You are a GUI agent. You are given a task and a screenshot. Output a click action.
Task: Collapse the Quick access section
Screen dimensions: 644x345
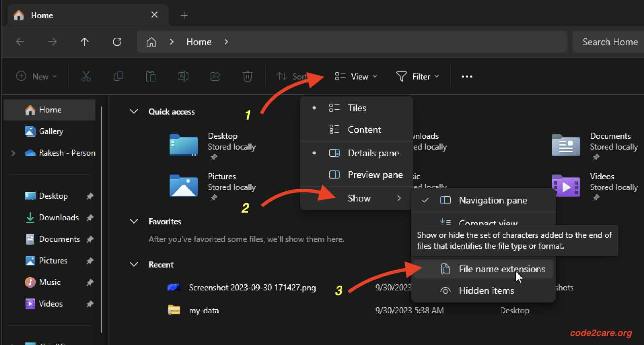(134, 112)
